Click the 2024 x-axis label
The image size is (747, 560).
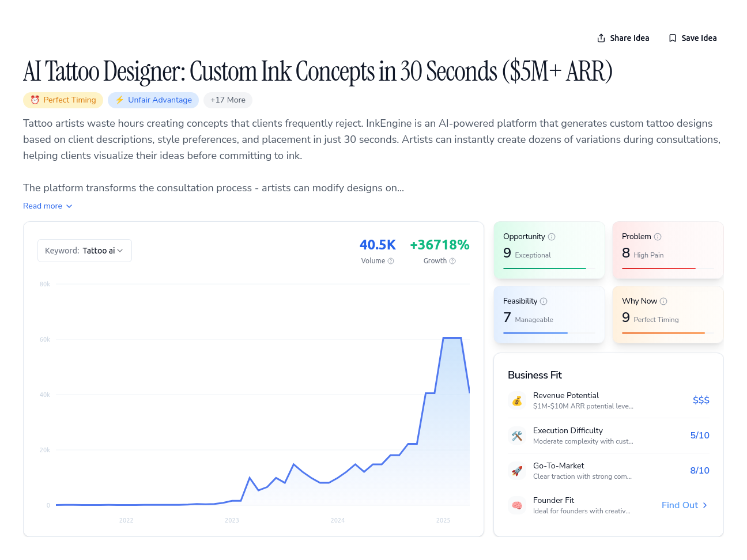click(x=338, y=520)
